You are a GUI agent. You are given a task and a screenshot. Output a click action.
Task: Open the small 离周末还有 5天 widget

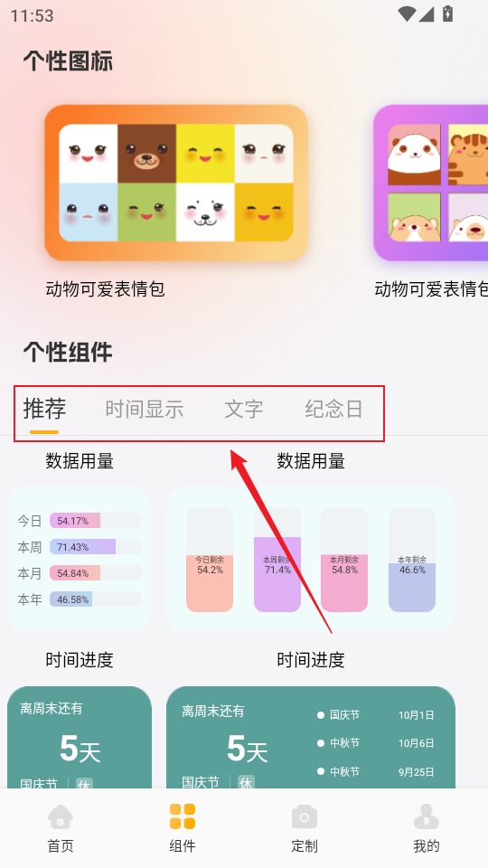(x=80, y=738)
